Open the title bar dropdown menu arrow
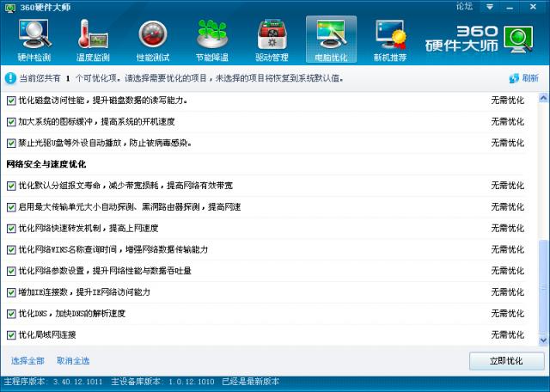Screen dimensions: 550x392 pos(490,7)
